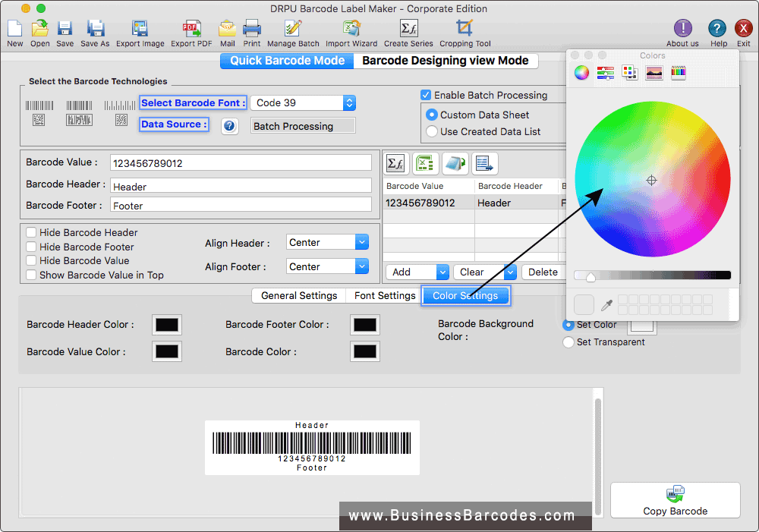Open the Font Settings tab
Screen dimensions: 759x532
pos(385,296)
